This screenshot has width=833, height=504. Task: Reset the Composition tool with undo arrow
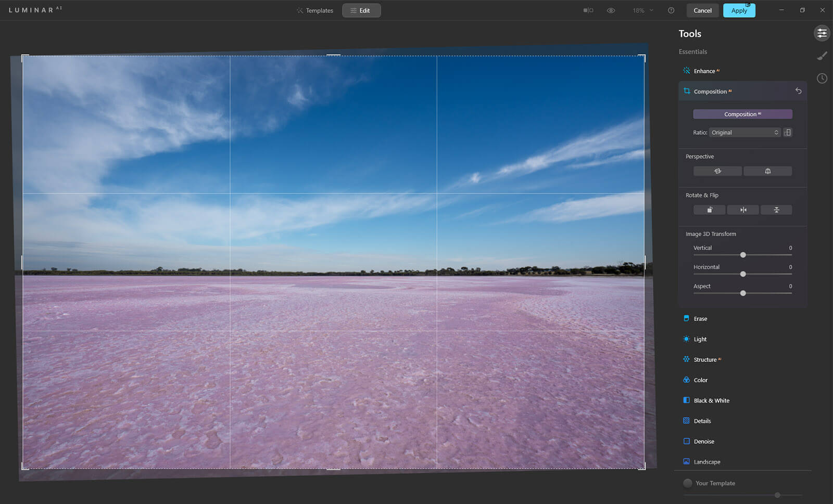798,91
